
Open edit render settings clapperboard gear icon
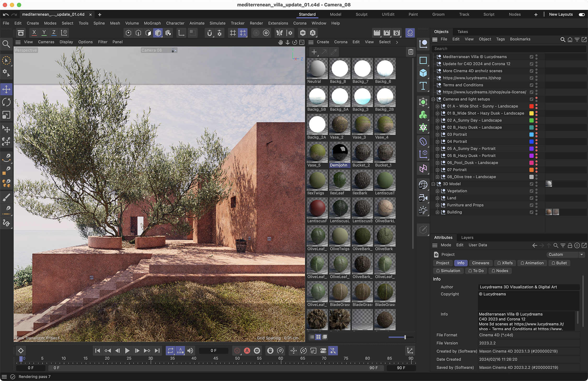(397, 33)
